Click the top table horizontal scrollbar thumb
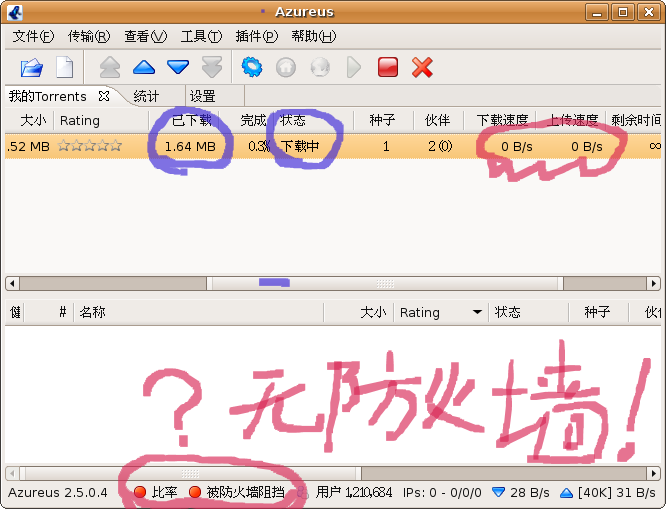 pos(385,283)
